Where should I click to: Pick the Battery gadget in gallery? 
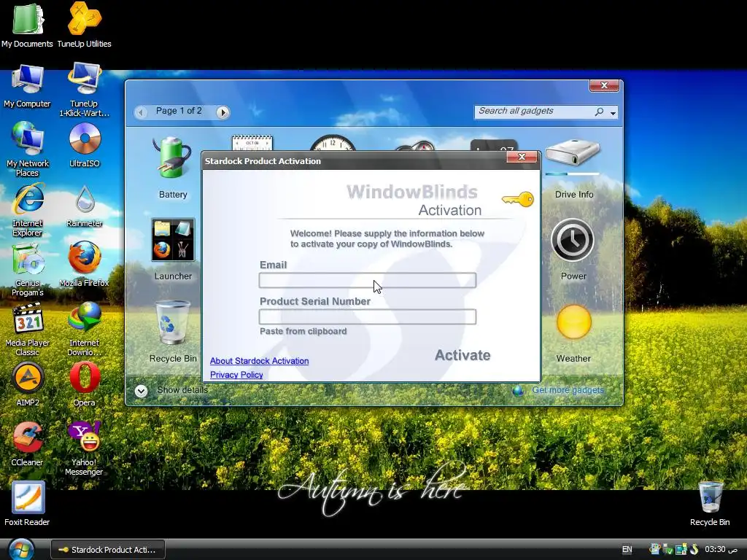(x=172, y=168)
